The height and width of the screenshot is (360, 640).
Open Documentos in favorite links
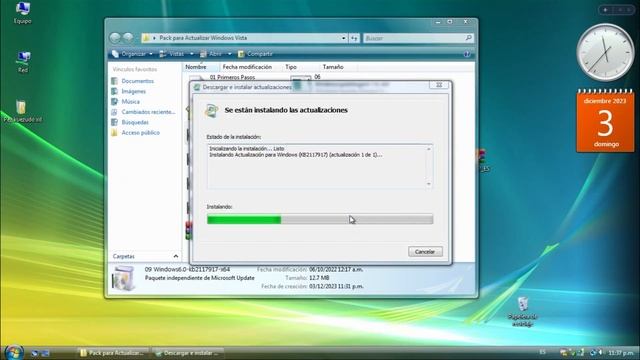[x=138, y=81]
